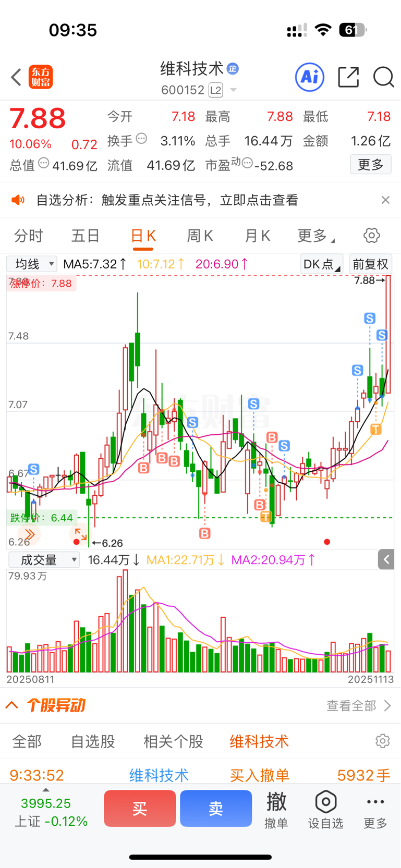Tap the 跌停价 6.44 label
This screenshot has height=868, width=401.
42,518
